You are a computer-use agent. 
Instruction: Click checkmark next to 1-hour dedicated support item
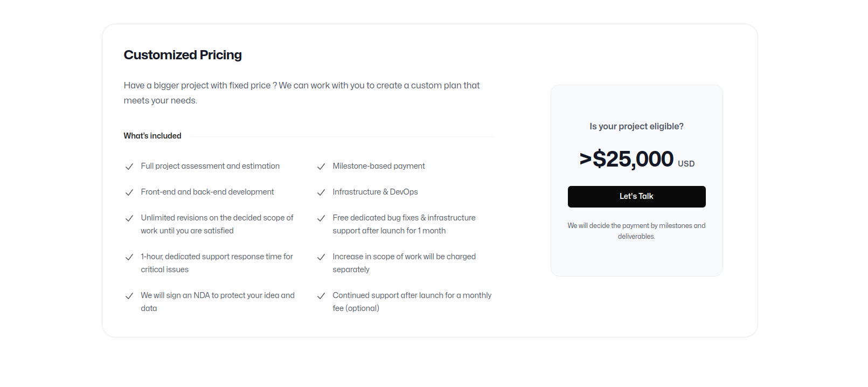(x=129, y=257)
